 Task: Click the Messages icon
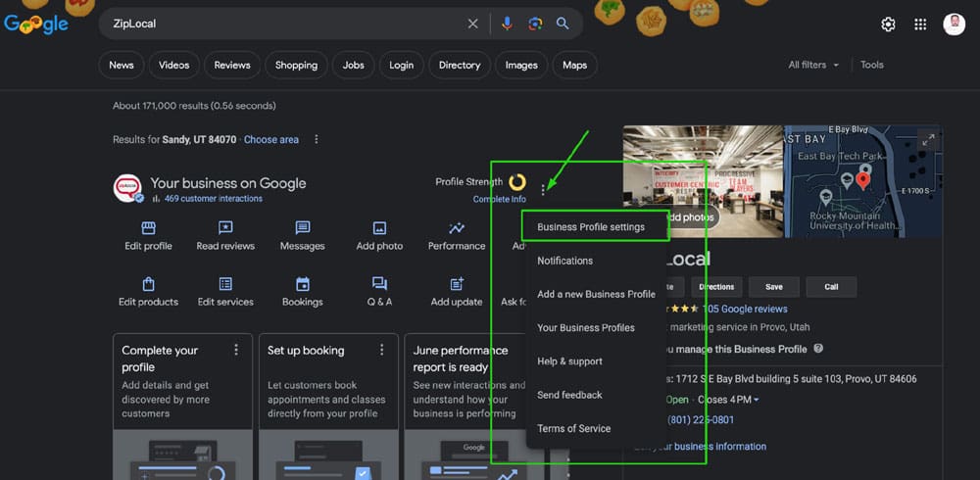[x=302, y=228]
